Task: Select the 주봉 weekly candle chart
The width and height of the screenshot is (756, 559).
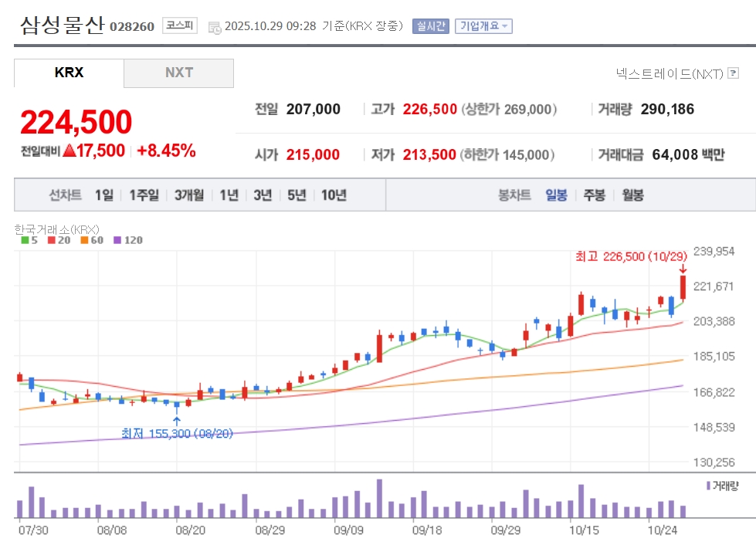Action: (x=595, y=195)
